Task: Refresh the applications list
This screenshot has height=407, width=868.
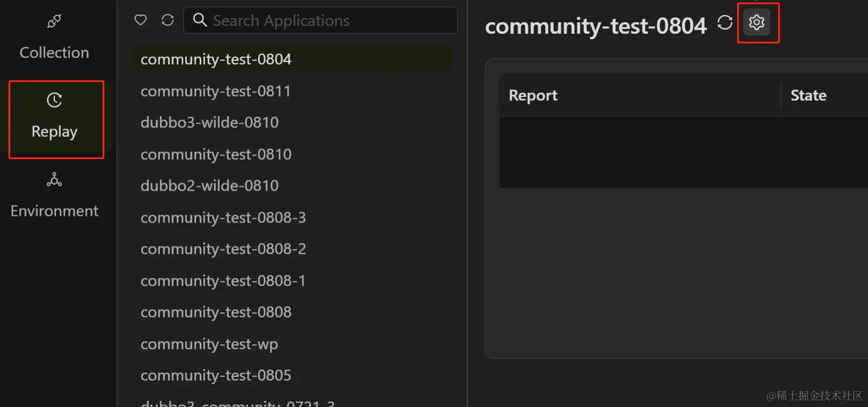Action: 168,21
